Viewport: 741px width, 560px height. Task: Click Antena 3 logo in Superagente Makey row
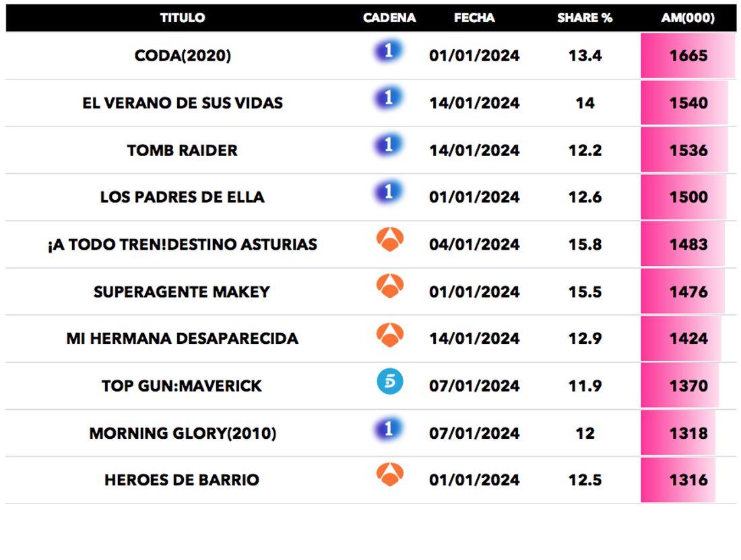[x=389, y=287]
